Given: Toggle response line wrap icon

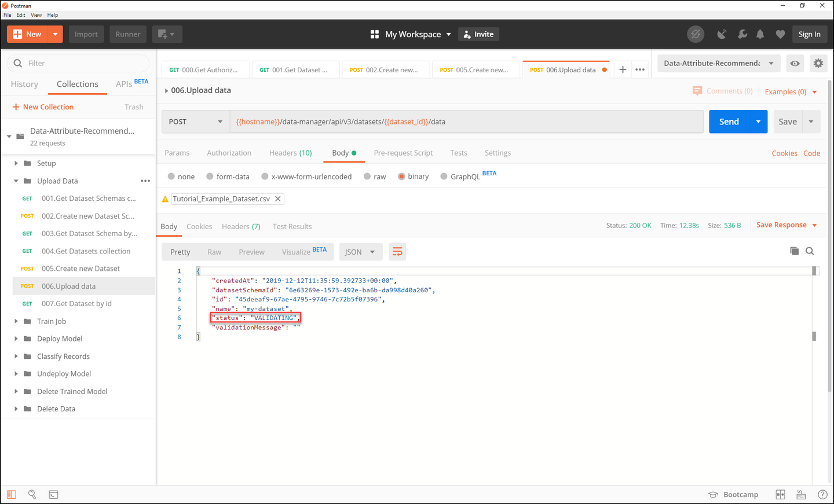Looking at the screenshot, I should pos(397,252).
